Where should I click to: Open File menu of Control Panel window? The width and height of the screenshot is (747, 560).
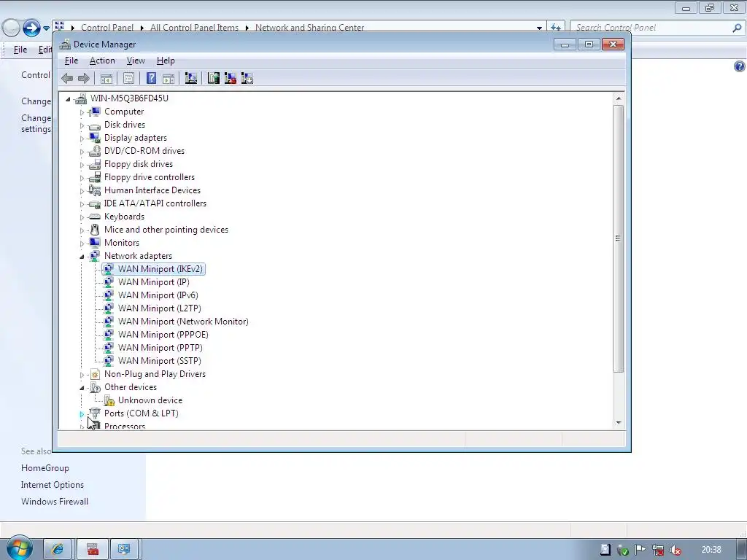click(20, 50)
